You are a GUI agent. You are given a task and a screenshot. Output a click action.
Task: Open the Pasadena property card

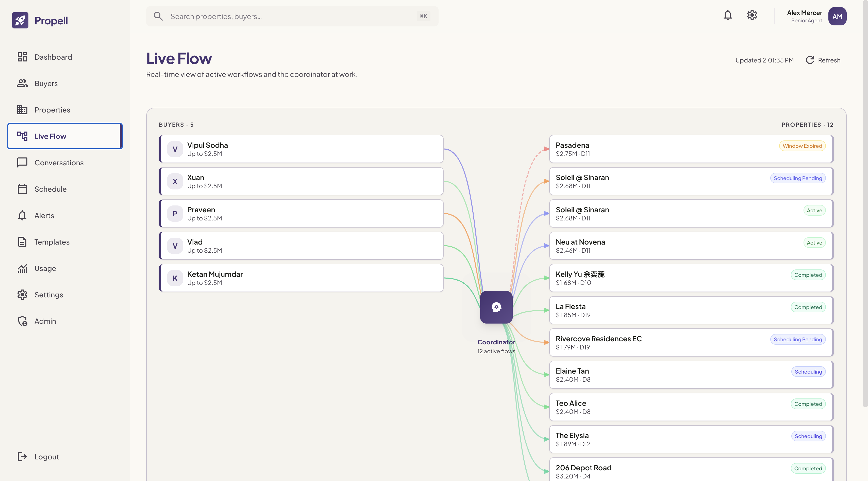[691, 149]
